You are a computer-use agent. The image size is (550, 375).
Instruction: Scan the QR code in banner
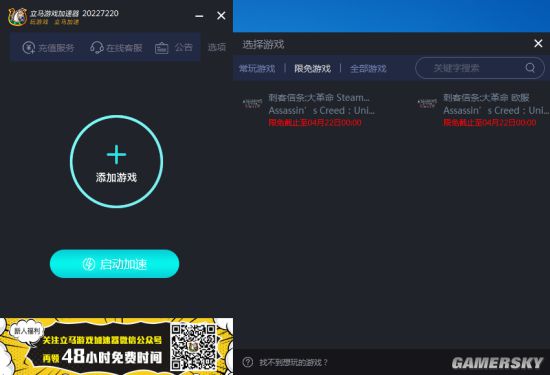tap(193, 347)
